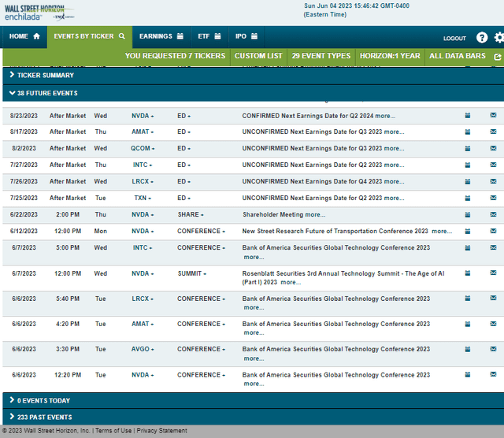This screenshot has height=438, width=504.
Task: Expand the 233 Past Events section
Action: (x=44, y=417)
